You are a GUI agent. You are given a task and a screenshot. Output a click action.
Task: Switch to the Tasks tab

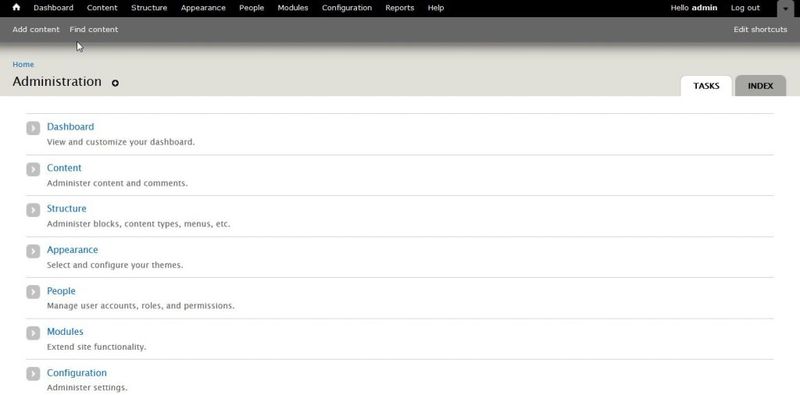[x=706, y=86]
